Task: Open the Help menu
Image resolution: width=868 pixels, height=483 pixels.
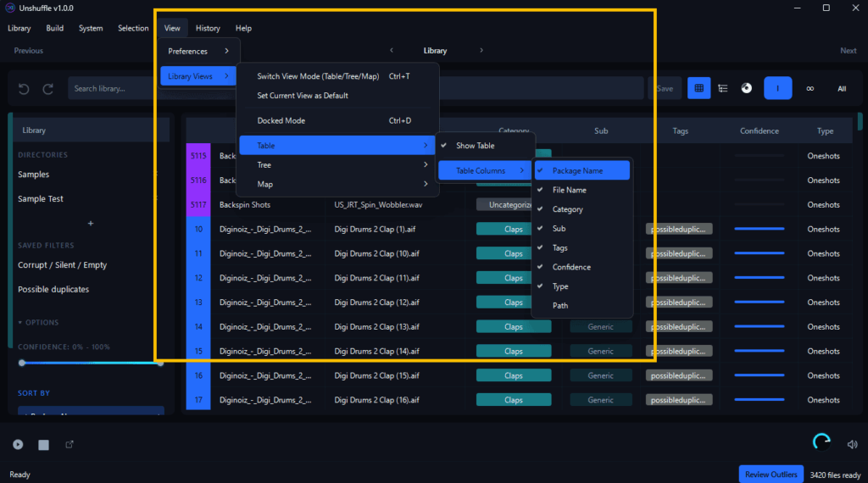Action: point(243,28)
